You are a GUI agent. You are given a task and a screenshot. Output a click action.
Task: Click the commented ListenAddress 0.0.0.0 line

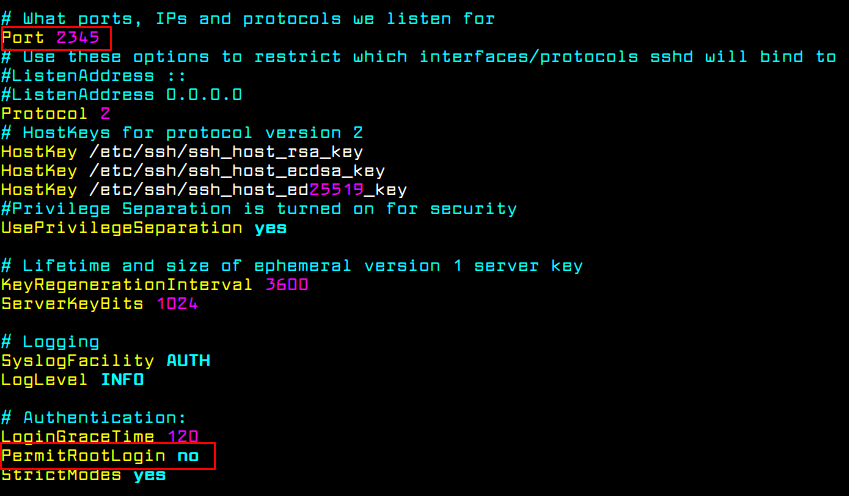(121, 95)
